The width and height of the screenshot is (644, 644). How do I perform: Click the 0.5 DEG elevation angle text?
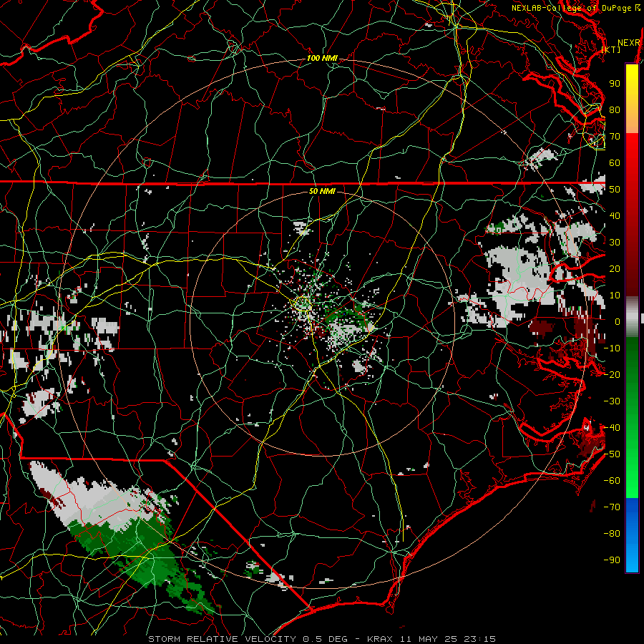coord(324,639)
